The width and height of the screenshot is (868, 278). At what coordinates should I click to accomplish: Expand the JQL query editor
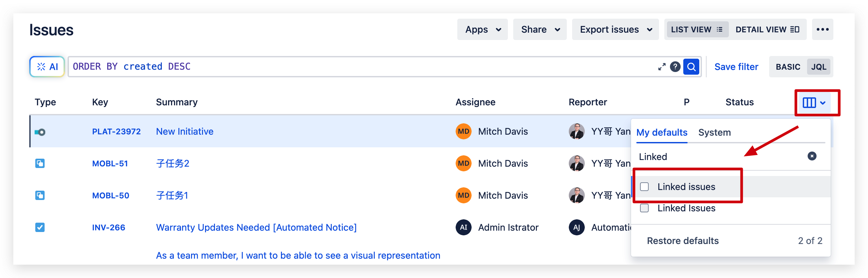pyautogui.click(x=661, y=66)
